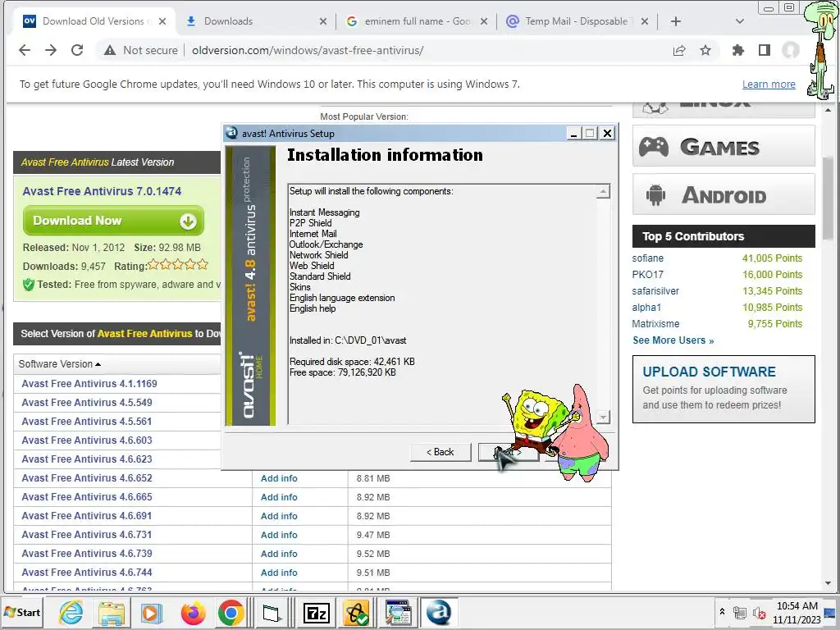The image size is (840, 630).
Task: Open Avast Free Antivirus 4.5.549 version
Action: (x=87, y=402)
